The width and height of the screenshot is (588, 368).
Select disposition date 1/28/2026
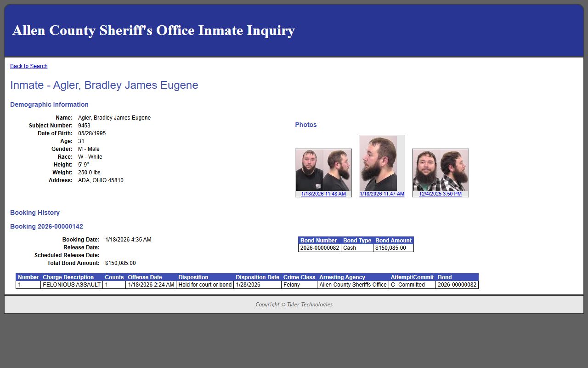pyautogui.click(x=257, y=285)
